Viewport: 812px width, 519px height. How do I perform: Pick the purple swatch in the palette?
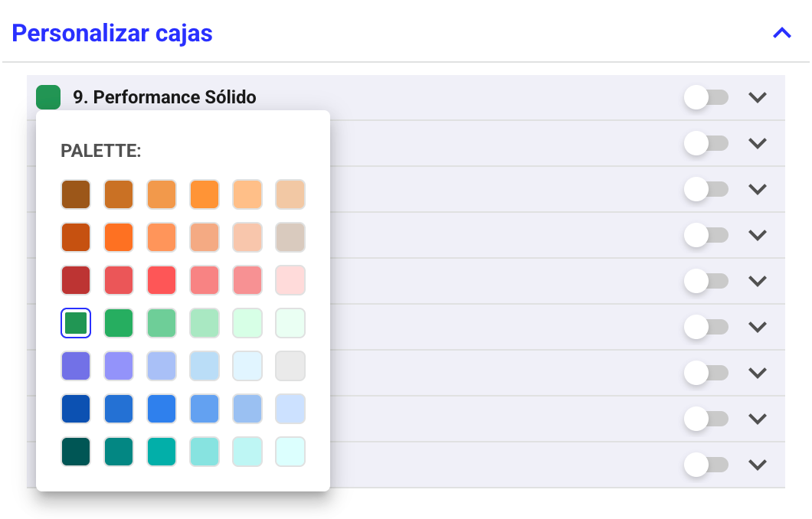coord(76,366)
